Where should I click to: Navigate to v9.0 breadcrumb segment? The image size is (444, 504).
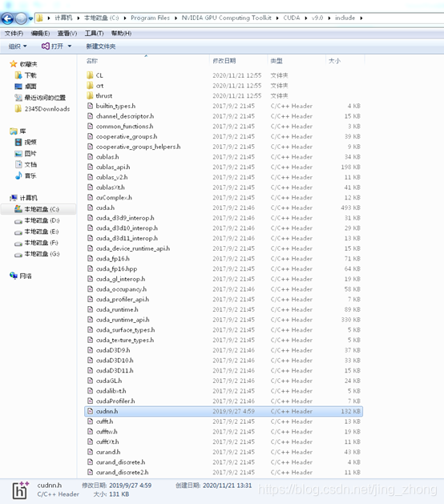(x=317, y=18)
